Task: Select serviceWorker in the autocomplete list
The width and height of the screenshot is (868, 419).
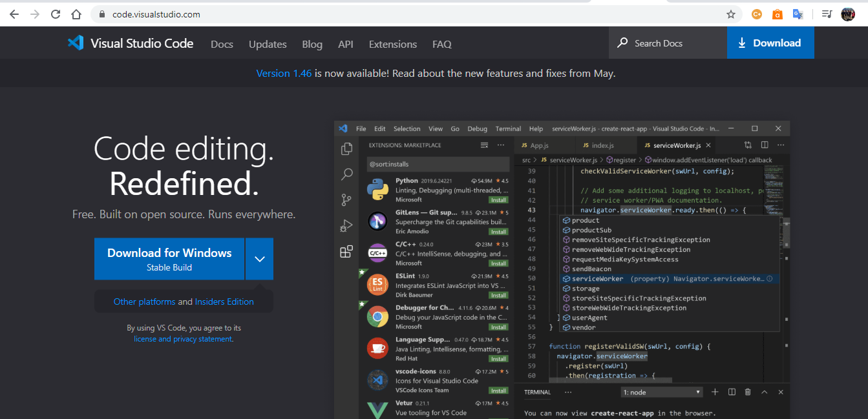Action: pyautogui.click(x=670, y=279)
